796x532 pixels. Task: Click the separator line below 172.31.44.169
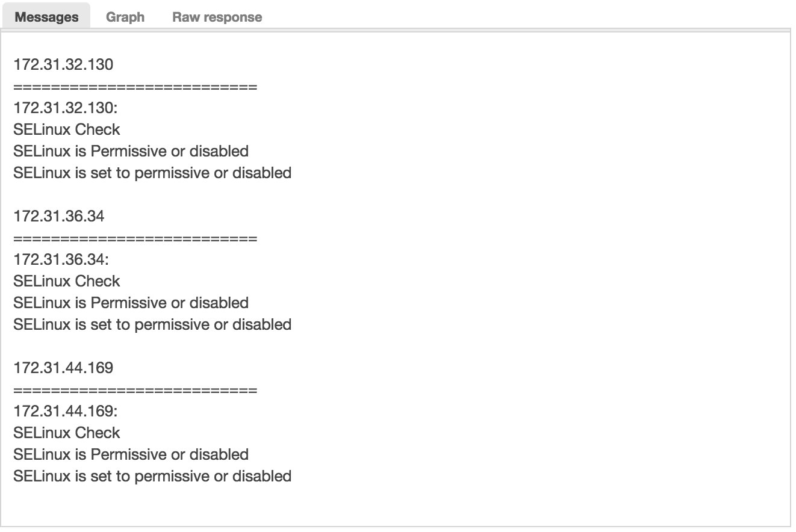135,391
